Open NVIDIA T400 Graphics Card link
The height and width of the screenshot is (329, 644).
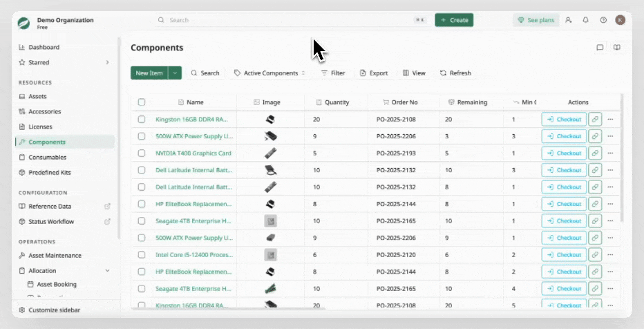point(193,153)
